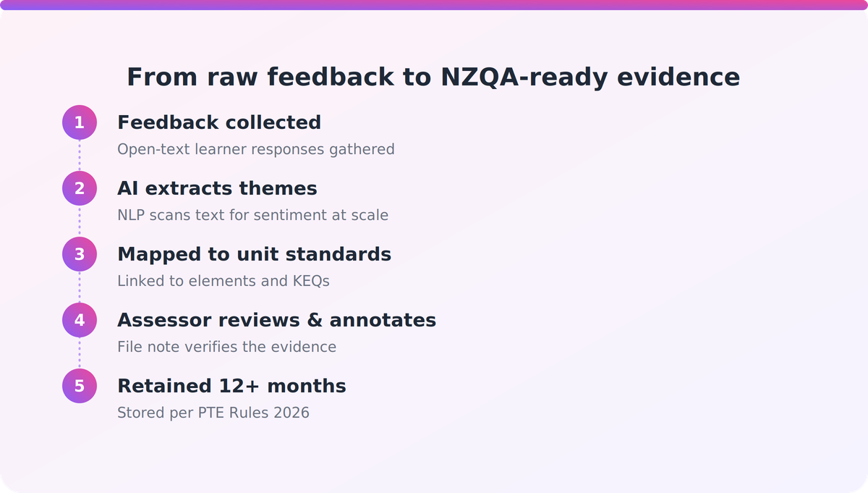The width and height of the screenshot is (868, 493).
Task: Click the step 2 numbered circle
Action: coord(80,188)
